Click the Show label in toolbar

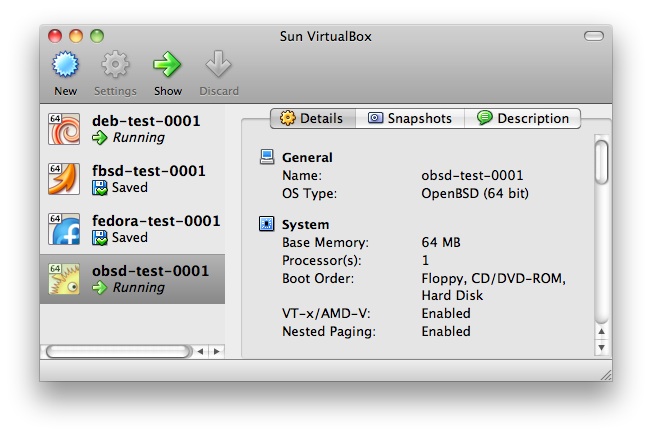coord(168,91)
